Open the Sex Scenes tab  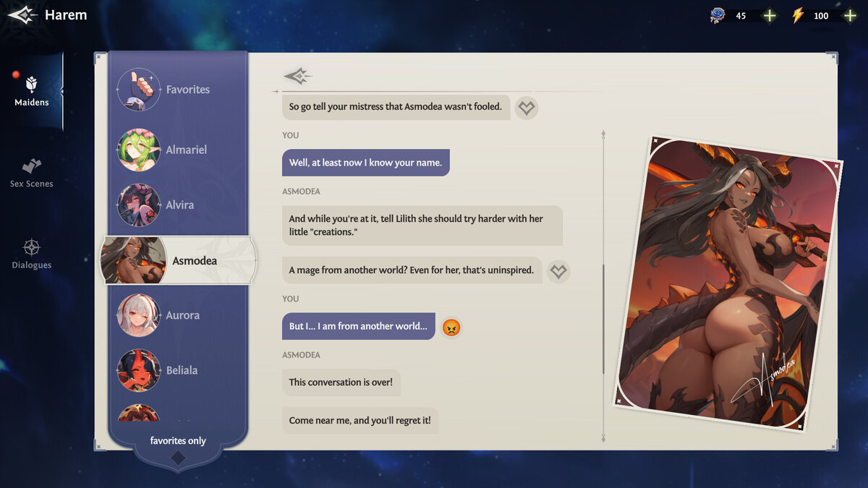point(32,173)
